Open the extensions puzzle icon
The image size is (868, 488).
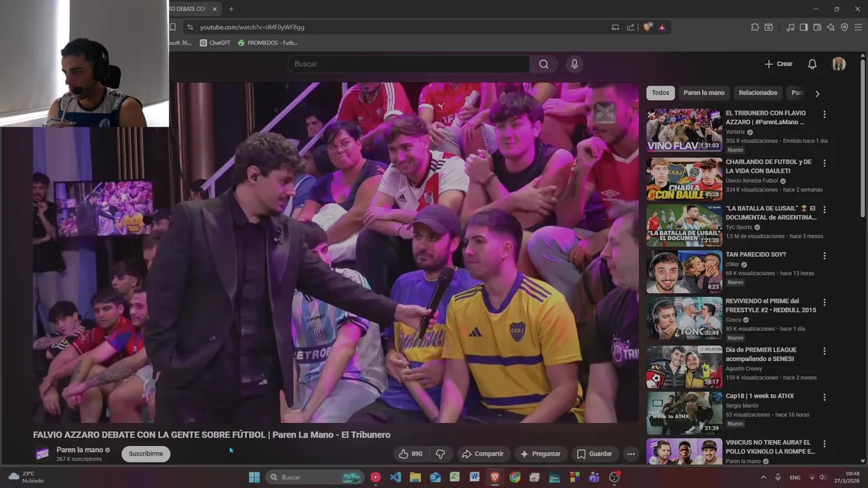point(755,27)
